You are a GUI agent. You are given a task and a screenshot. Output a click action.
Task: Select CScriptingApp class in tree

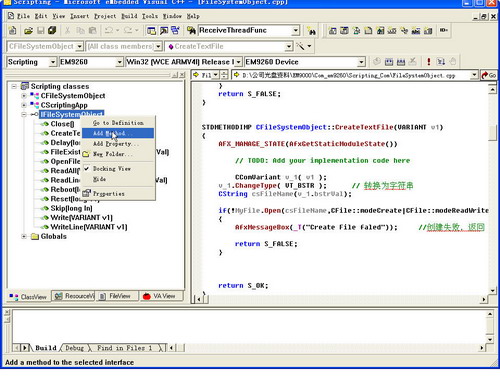[64, 105]
